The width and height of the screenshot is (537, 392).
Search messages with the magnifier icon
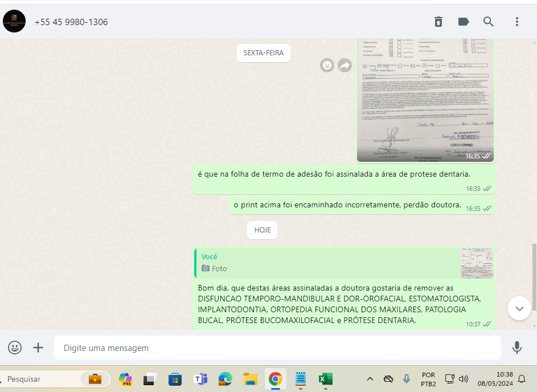coord(489,22)
